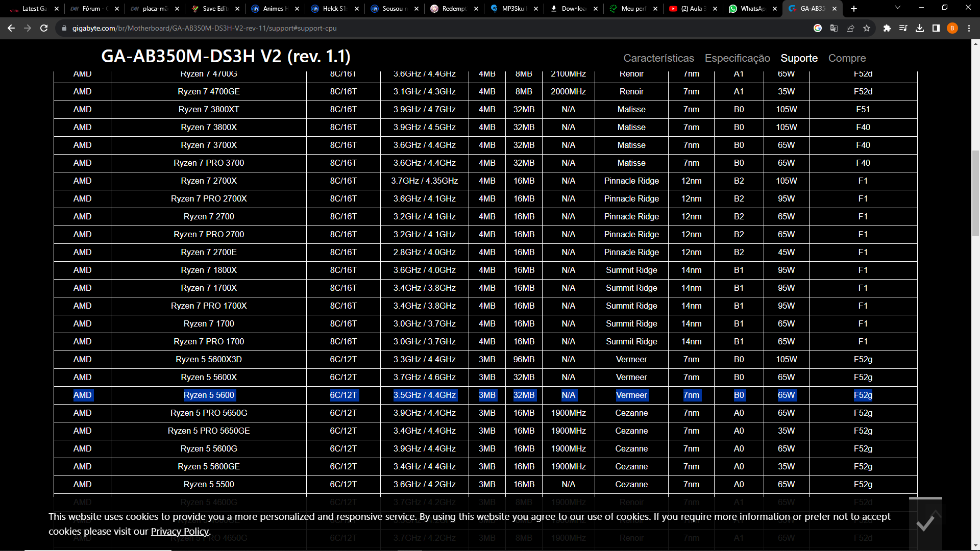Close the Latest Ga tab
The width and height of the screenshot is (980, 551).
57,9
